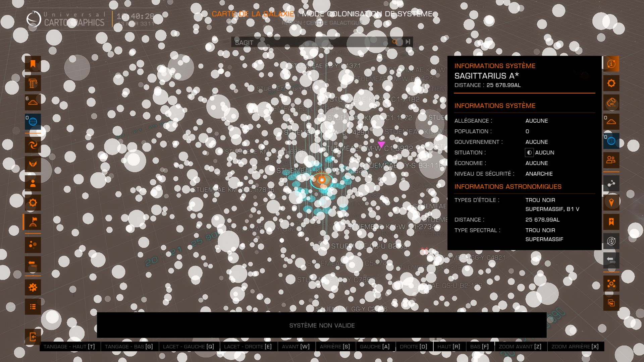Viewport: 644px width, 362px height.
Task: Select the info icon in right sidebar
Action: (x=611, y=64)
